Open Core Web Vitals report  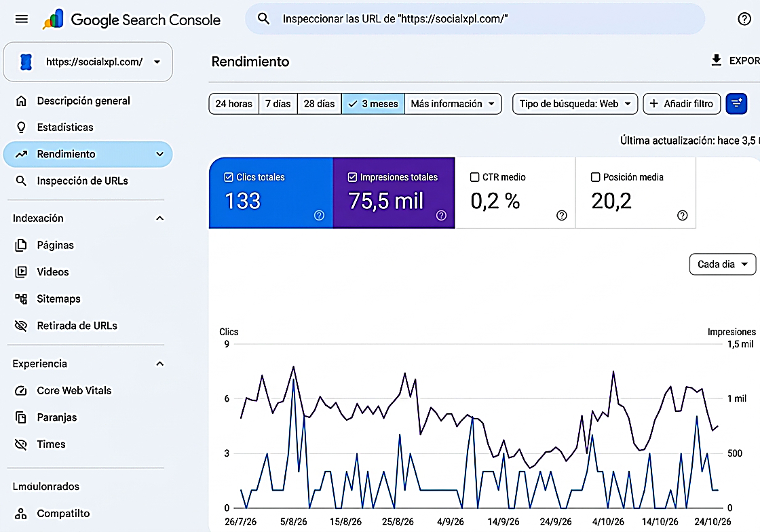coord(88,391)
